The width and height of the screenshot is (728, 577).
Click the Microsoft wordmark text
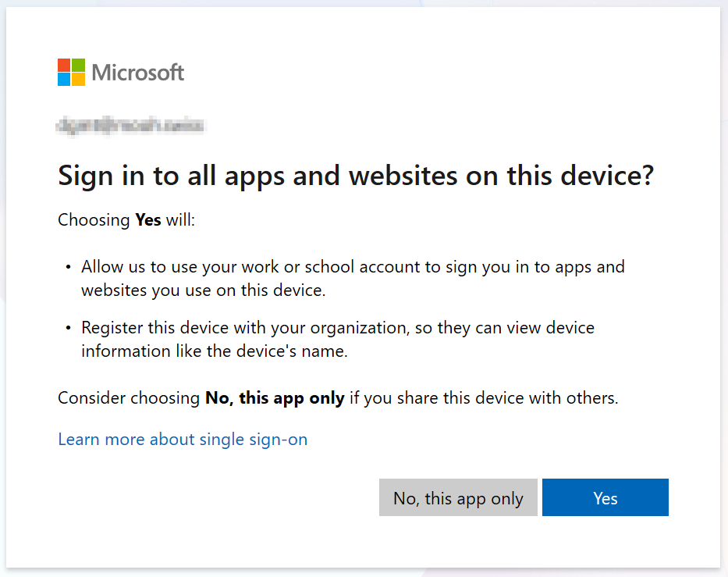(x=138, y=73)
